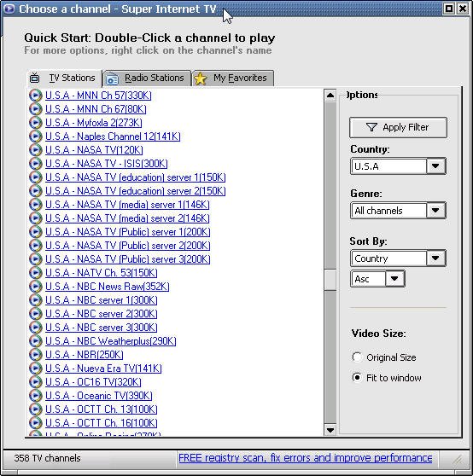The image size is (473, 476).
Task: Click the scroll up arrow of channel list
Action: click(330, 96)
